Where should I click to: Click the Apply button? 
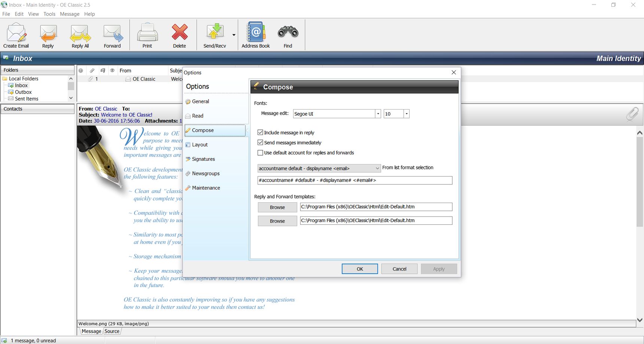pyautogui.click(x=439, y=269)
